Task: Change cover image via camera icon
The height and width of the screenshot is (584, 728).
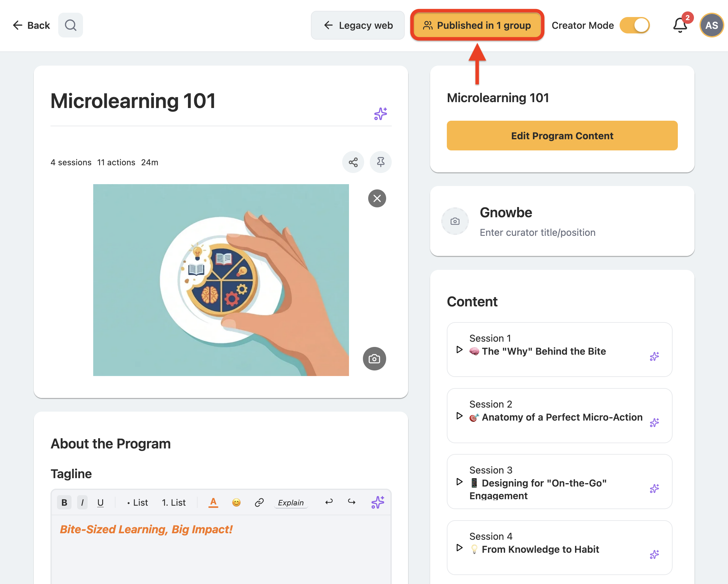Action: tap(374, 358)
